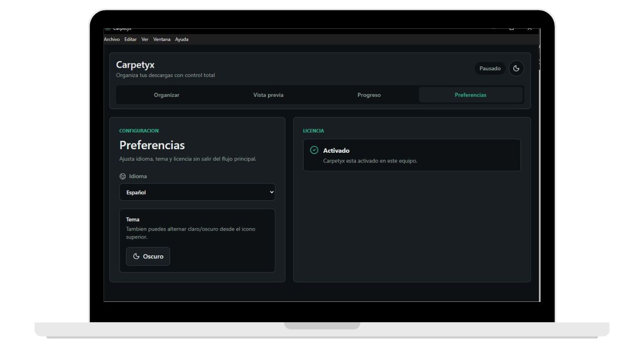Click the Tema heading in theme card
This screenshot has height=347, width=644.
tap(133, 219)
